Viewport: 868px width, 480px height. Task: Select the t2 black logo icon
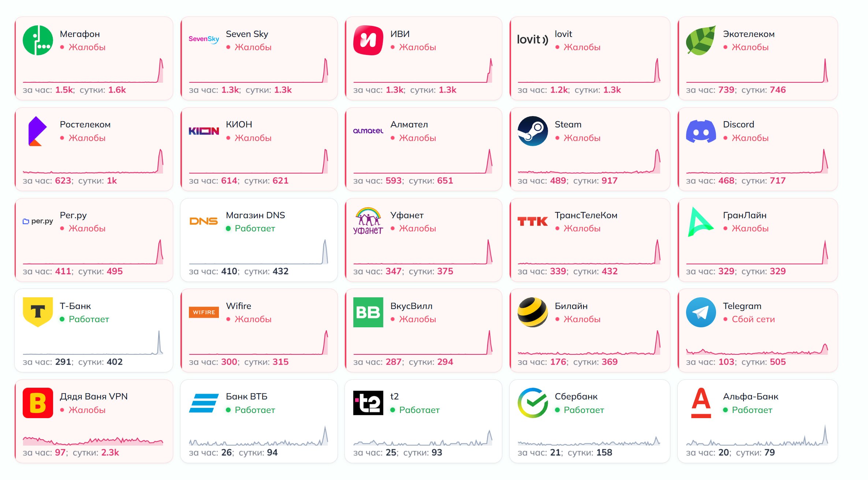click(368, 403)
